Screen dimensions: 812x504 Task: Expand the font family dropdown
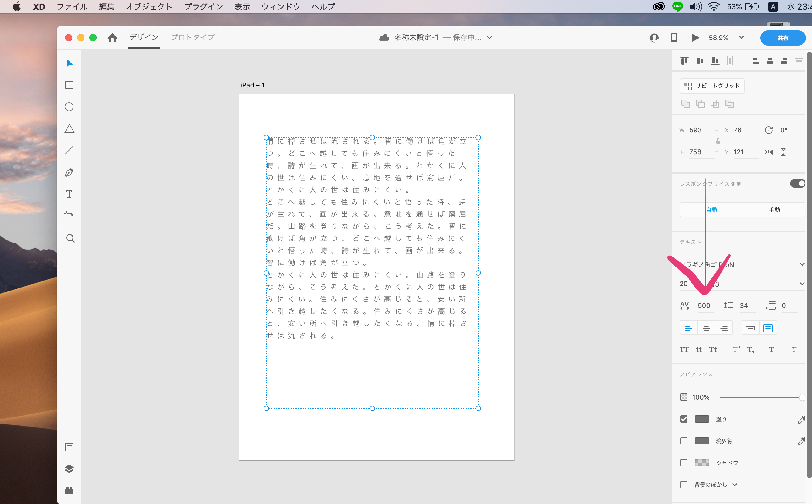pyautogui.click(x=802, y=264)
